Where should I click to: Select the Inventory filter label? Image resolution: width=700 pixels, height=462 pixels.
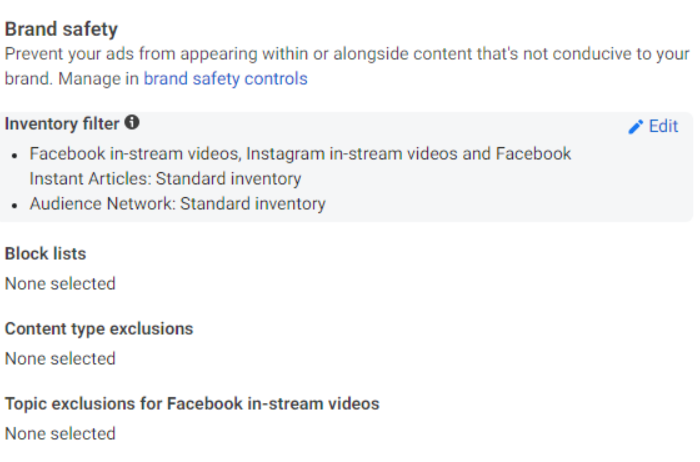(62, 124)
